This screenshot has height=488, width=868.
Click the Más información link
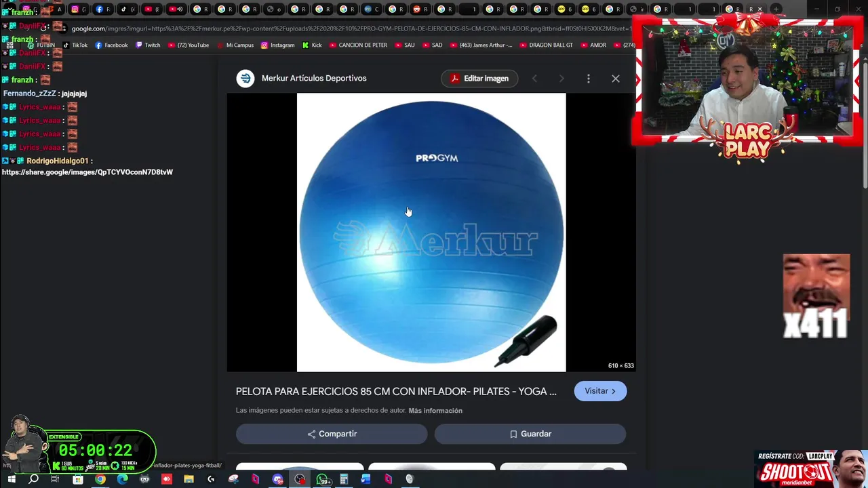pos(435,411)
